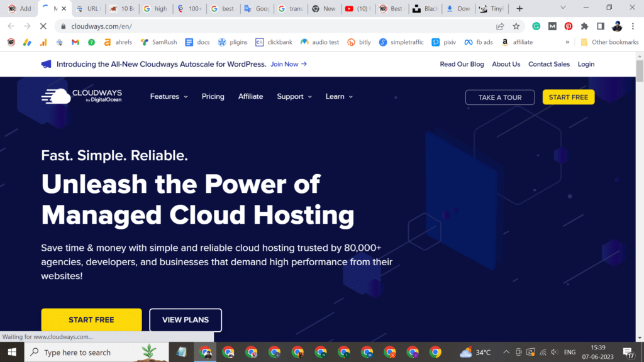Bookmark this page with the star icon

click(x=516, y=26)
